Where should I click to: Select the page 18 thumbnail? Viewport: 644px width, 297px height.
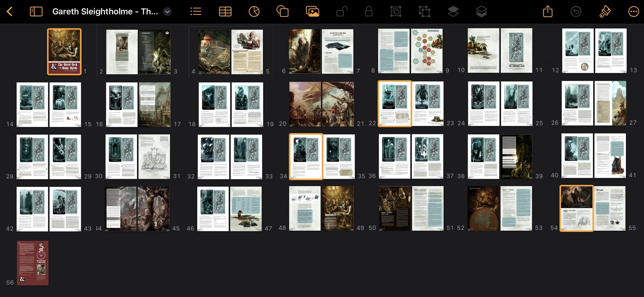(x=215, y=104)
